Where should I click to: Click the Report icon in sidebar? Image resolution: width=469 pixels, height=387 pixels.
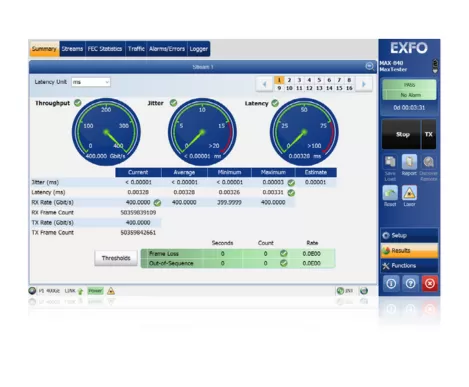409,162
